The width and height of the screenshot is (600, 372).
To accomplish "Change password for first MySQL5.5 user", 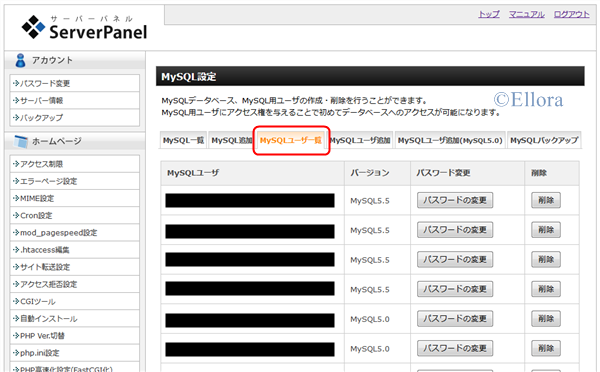I will 455,200.
